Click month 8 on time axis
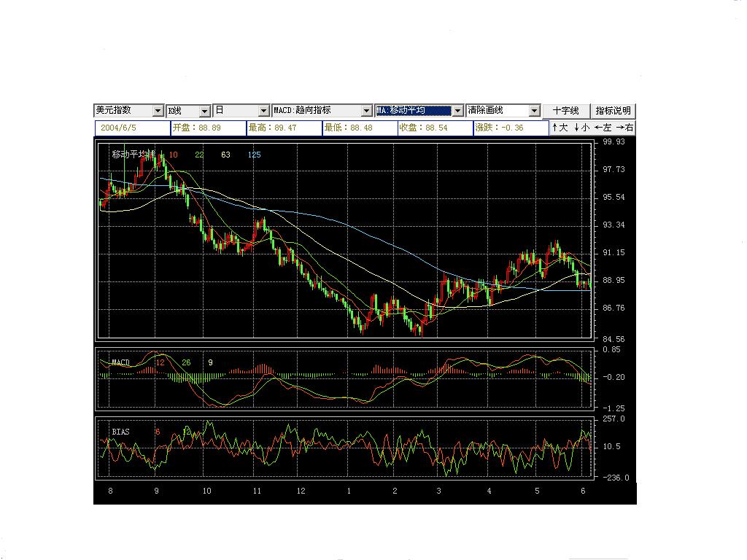 (x=111, y=491)
